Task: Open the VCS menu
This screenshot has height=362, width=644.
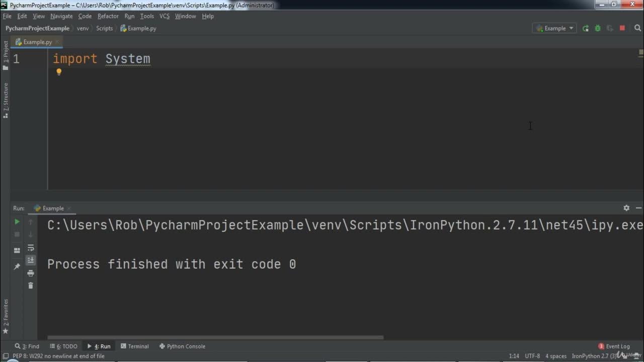Action: (165, 16)
